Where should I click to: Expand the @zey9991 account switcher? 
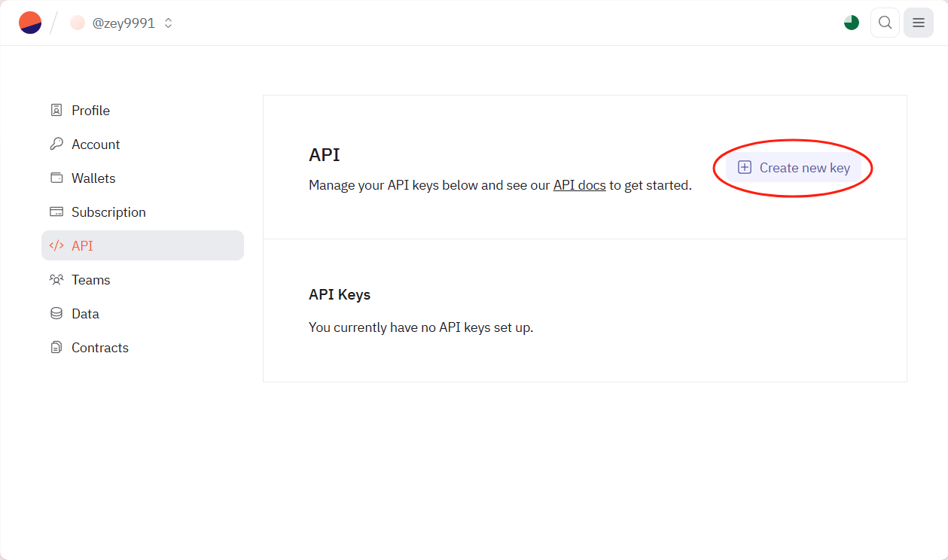tap(123, 23)
